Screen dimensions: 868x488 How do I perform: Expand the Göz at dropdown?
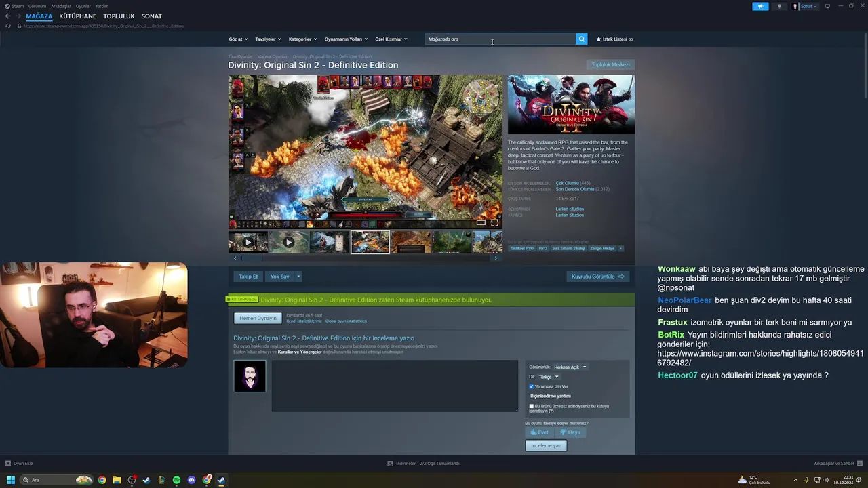(x=238, y=39)
